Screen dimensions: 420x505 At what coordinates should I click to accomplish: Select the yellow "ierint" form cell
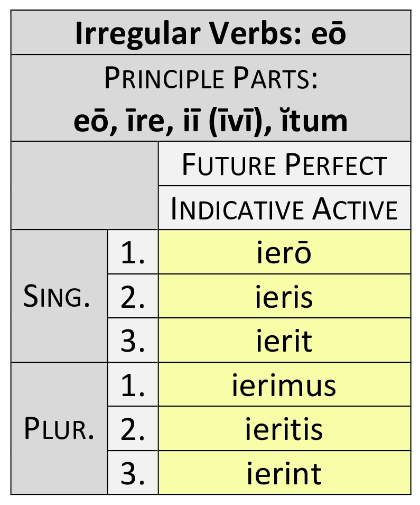[x=284, y=473]
